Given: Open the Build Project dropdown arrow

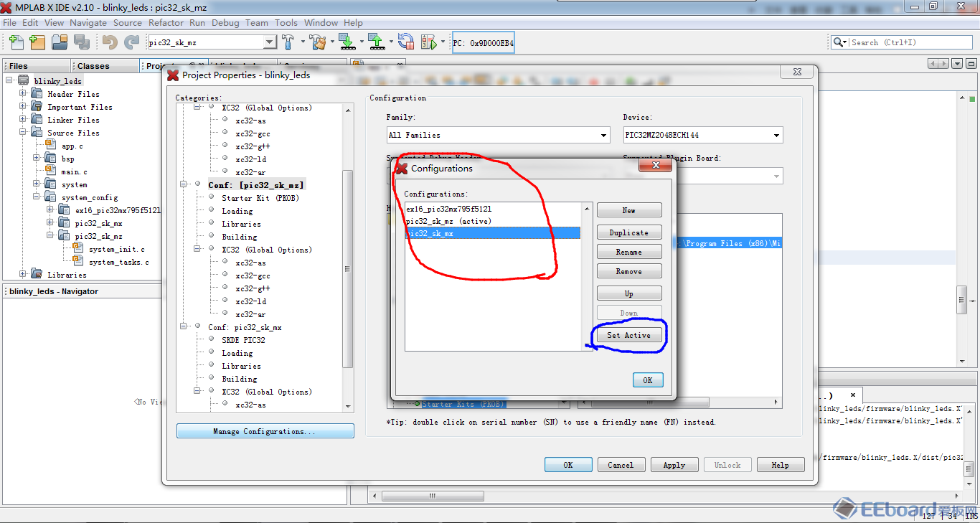Looking at the screenshot, I should point(301,42).
